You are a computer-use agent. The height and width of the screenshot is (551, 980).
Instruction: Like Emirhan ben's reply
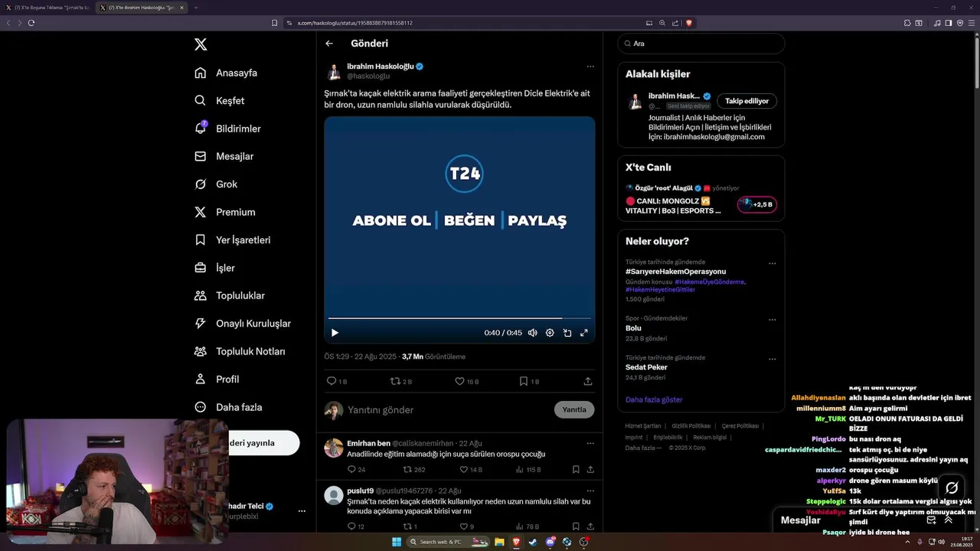click(x=471, y=470)
